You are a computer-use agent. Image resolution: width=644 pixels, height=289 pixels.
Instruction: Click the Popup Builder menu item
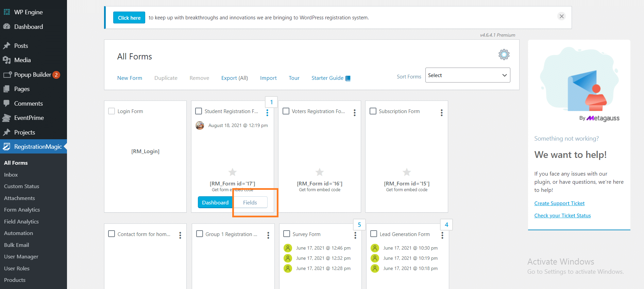pos(33,75)
